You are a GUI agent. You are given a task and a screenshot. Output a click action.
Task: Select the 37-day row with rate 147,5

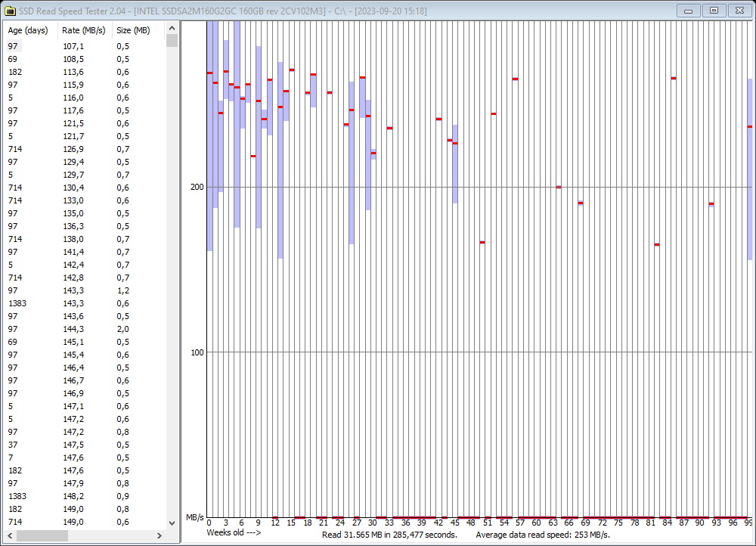(85, 445)
